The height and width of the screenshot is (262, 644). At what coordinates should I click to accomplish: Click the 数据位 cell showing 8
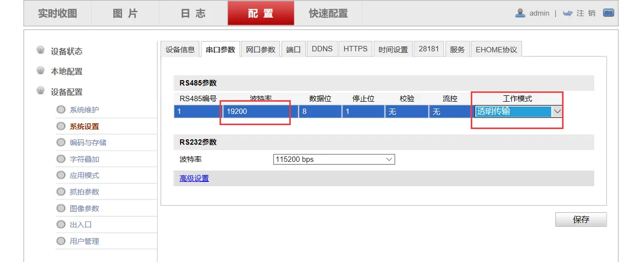tap(320, 111)
